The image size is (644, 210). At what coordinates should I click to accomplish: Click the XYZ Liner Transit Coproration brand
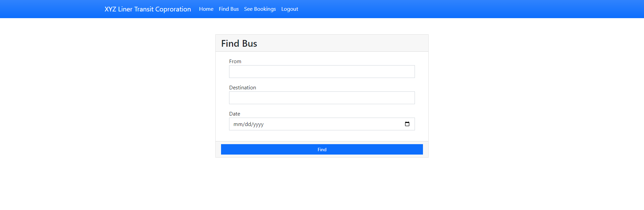click(x=148, y=9)
